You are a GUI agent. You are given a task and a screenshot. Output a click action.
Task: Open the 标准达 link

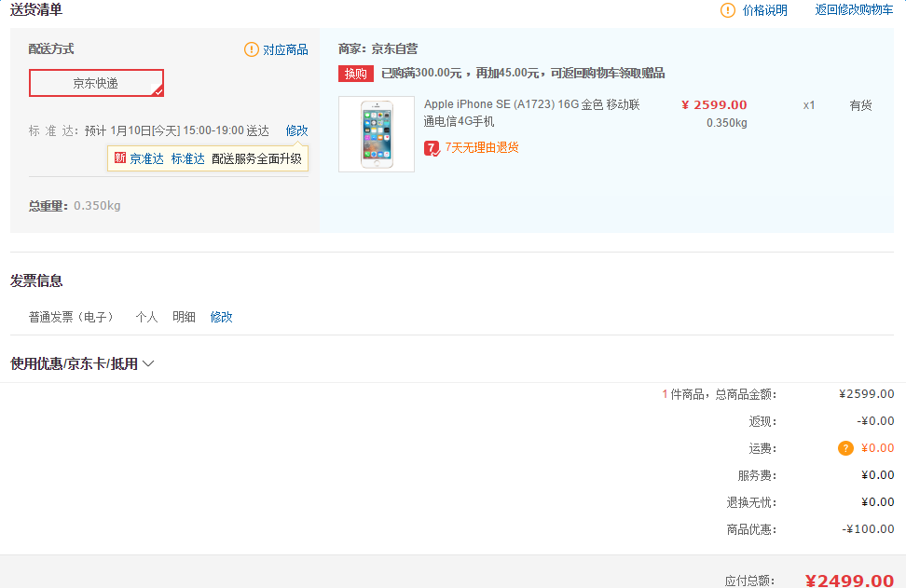pyautogui.click(x=187, y=158)
